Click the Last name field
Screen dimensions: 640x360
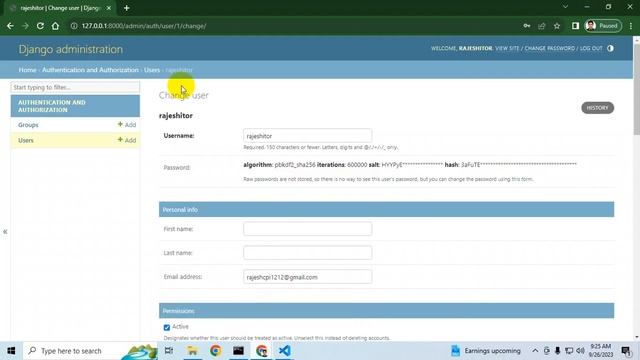click(x=307, y=253)
